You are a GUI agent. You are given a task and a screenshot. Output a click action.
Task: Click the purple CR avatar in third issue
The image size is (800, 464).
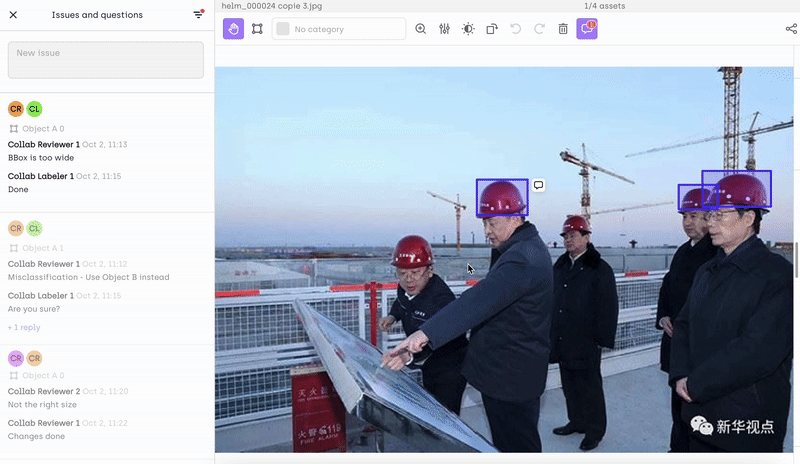tap(16, 358)
